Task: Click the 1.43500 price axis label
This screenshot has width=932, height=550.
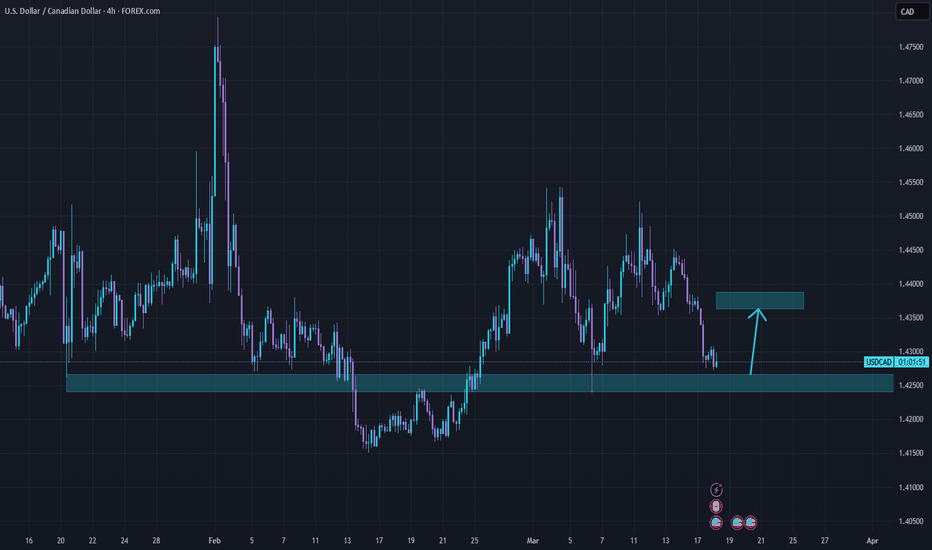Action: pyautogui.click(x=911, y=318)
